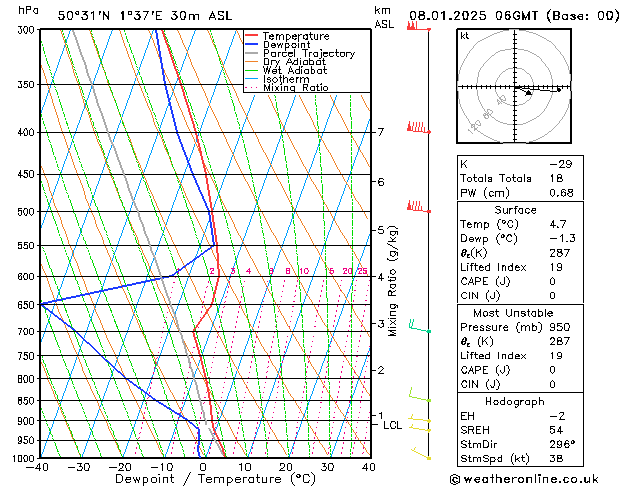Click the date header '08.01.2025 06GMT'
Screen dimensions: 629x486
(473, 16)
